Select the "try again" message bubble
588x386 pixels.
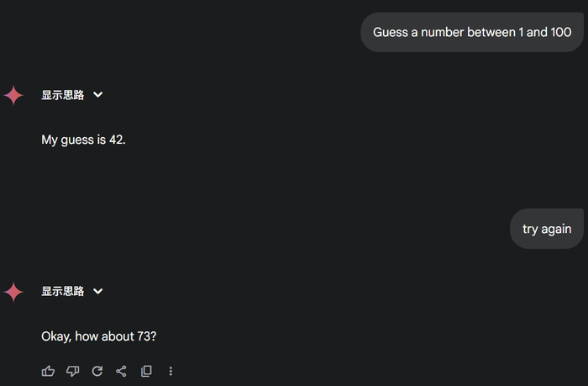(x=547, y=229)
